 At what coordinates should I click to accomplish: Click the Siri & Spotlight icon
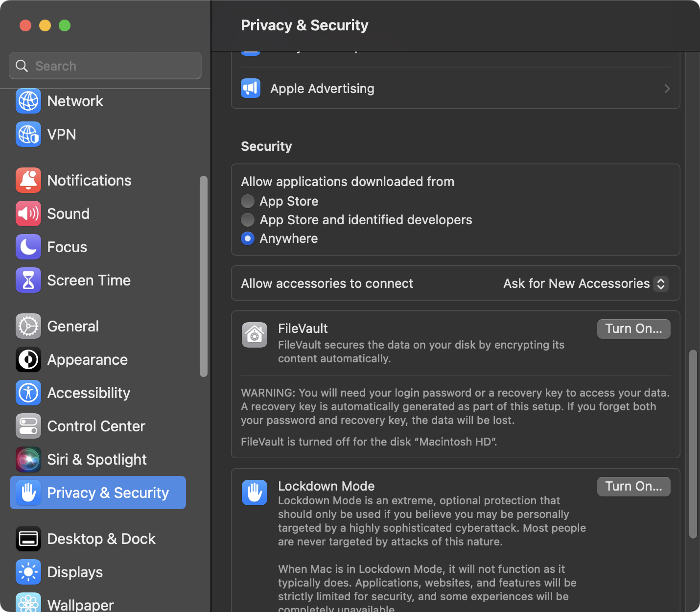tap(28, 460)
